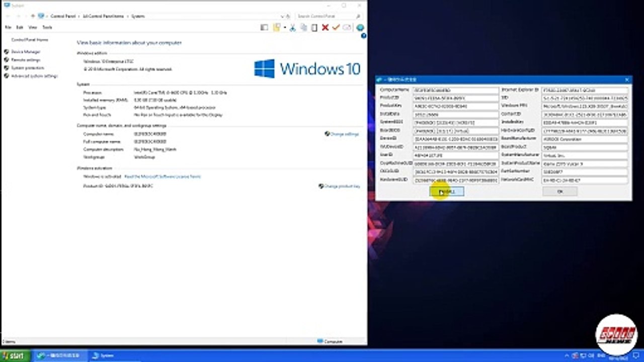
Task: Click the ProductKey field in the dialog
Action: tap(456, 107)
